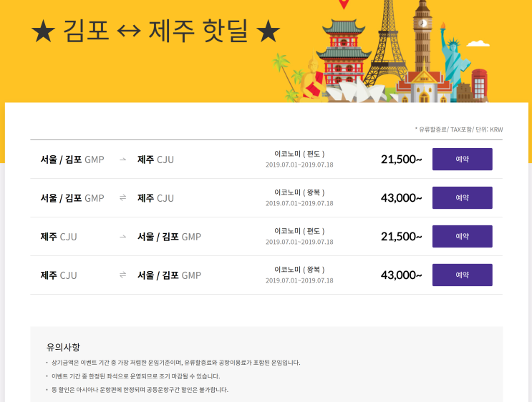This screenshot has height=402, width=532.
Task: Click right star icon in hot deal title
Action: point(268,31)
